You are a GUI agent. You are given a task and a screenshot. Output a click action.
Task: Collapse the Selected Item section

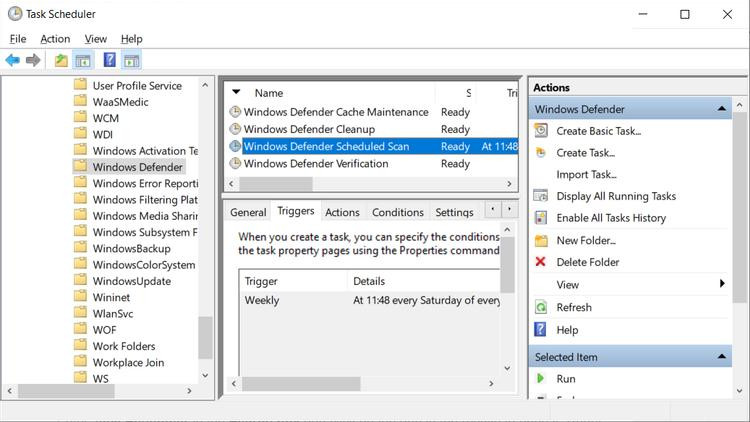coord(721,357)
